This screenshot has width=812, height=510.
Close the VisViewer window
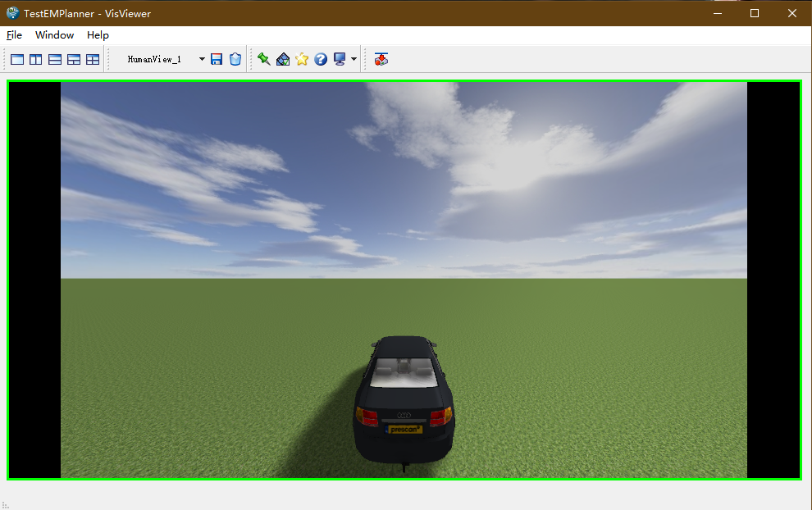click(x=791, y=13)
